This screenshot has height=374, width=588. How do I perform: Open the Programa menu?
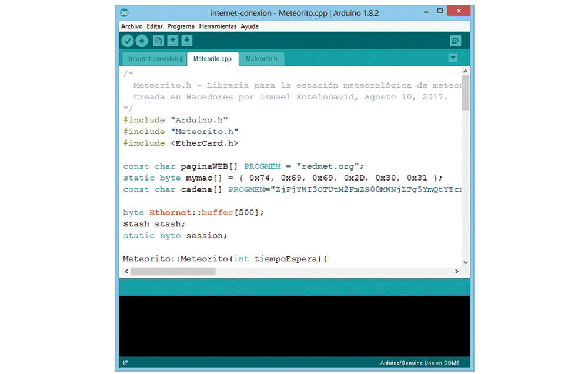pyautogui.click(x=181, y=26)
